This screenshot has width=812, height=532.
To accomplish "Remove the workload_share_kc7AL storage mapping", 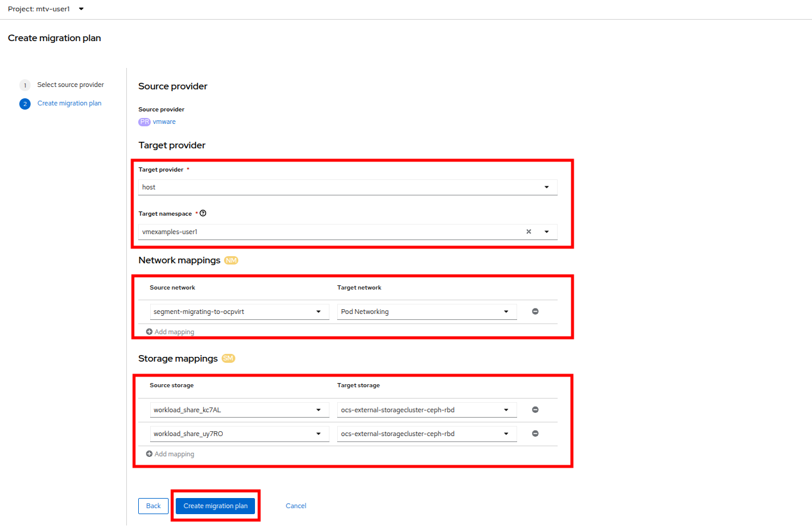I will coord(535,410).
